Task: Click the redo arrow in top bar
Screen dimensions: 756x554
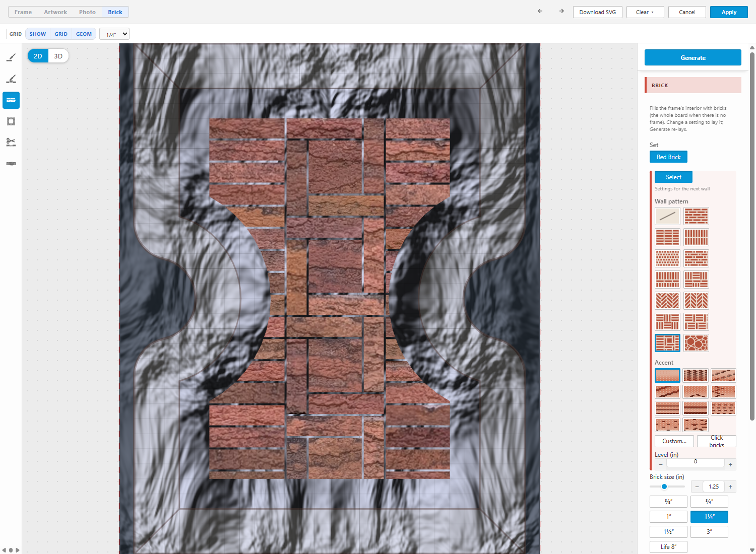Action: (561, 11)
